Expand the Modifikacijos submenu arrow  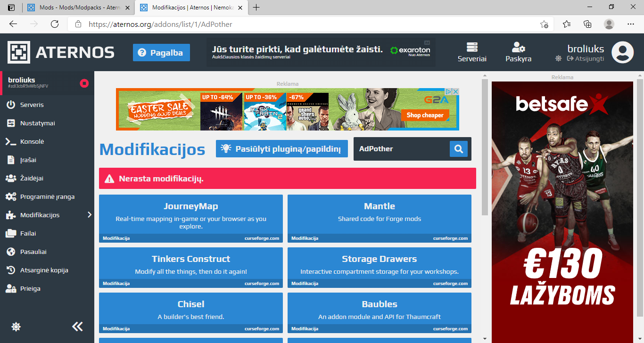point(90,215)
